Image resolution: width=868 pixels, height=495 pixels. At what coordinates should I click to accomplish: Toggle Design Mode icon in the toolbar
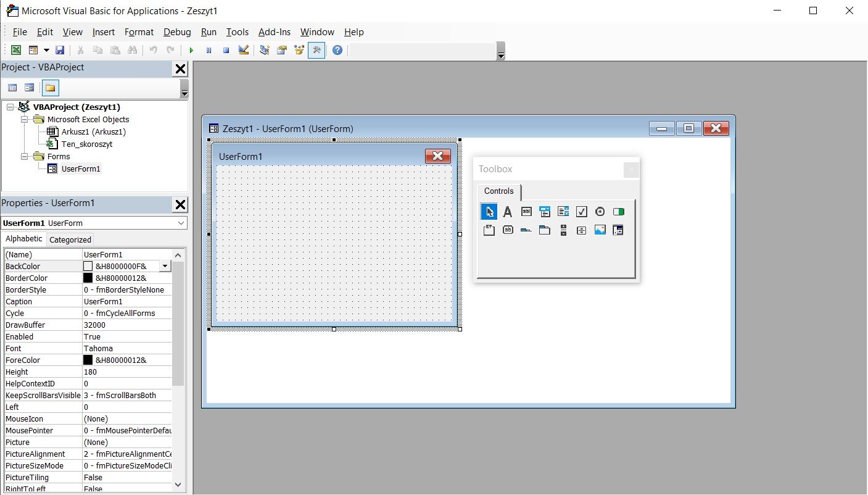pyautogui.click(x=243, y=50)
